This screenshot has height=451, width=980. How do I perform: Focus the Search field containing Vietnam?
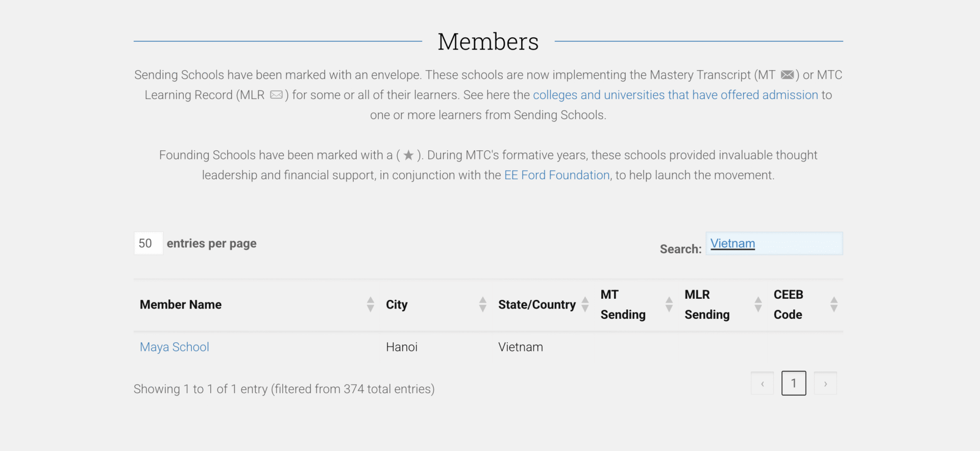[x=774, y=244]
